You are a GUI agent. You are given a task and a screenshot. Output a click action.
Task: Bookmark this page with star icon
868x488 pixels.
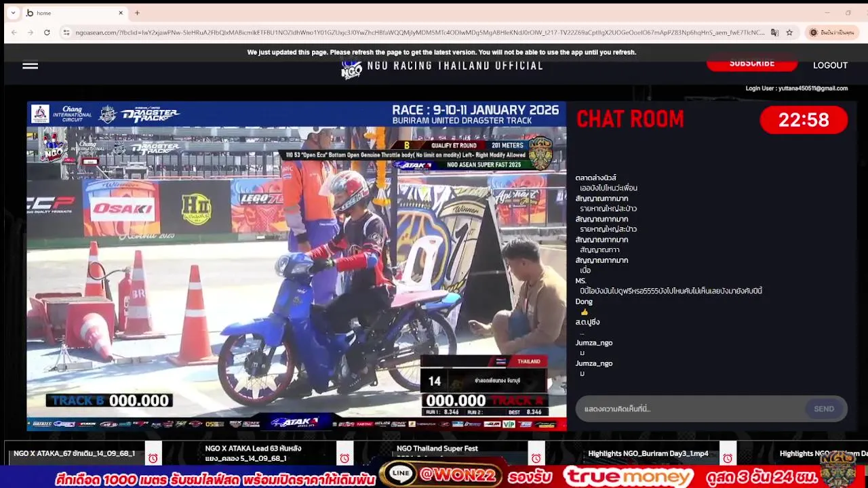click(789, 33)
